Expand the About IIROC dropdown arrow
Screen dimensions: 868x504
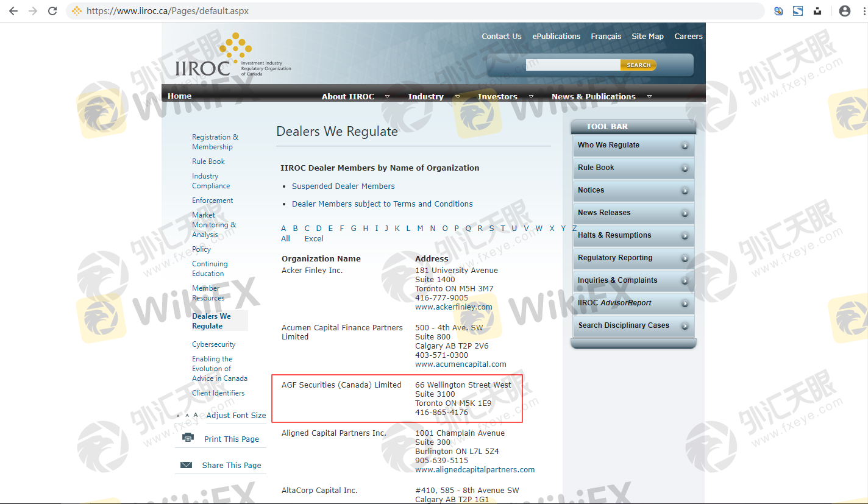[387, 97]
